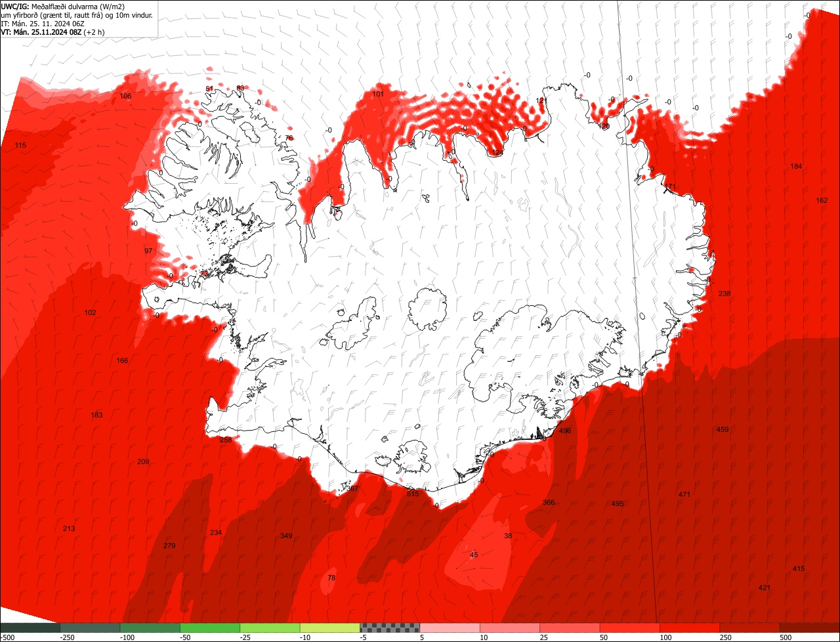The height and width of the screenshot is (642, 840).
Task: Click the 5 to 10 pale pink swatch
Action: [450, 628]
